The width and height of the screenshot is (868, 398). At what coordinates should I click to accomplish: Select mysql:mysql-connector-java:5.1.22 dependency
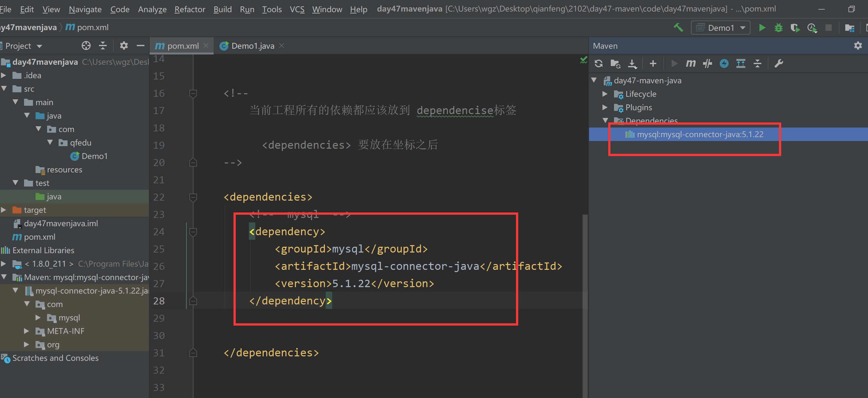(x=694, y=135)
